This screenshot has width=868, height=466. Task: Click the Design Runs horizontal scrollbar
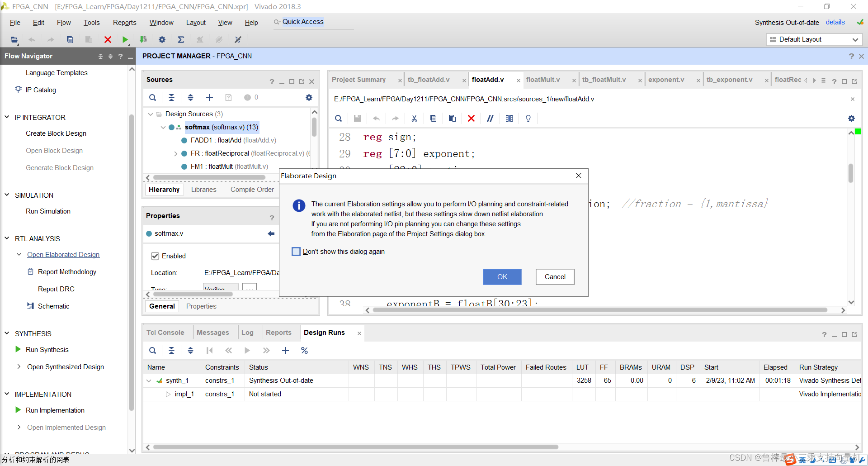coord(355,447)
